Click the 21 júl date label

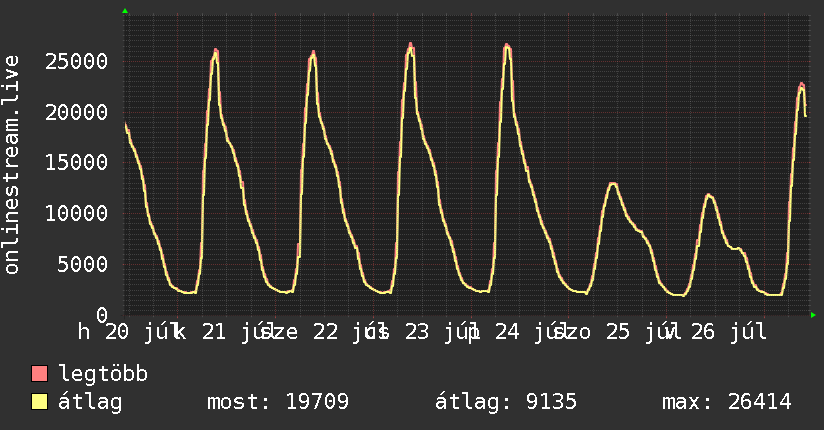click(x=235, y=332)
